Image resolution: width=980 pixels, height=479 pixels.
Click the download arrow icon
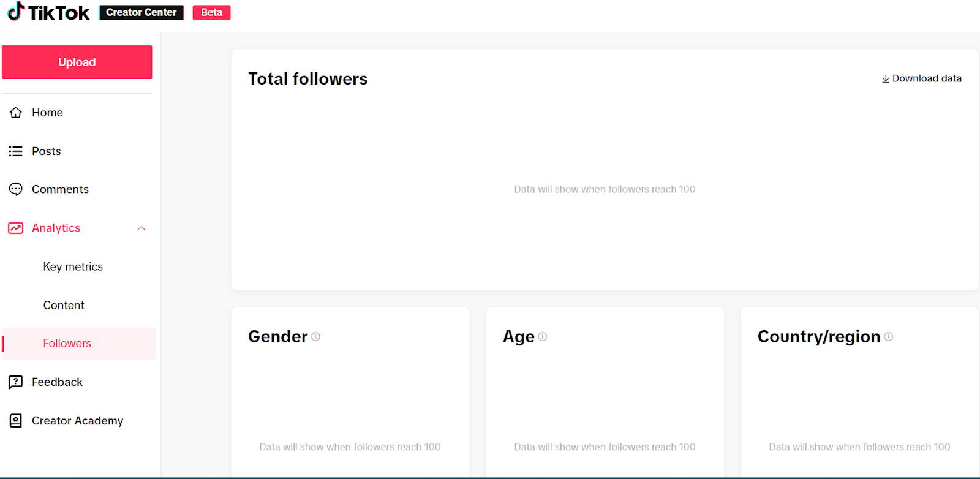(886, 79)
